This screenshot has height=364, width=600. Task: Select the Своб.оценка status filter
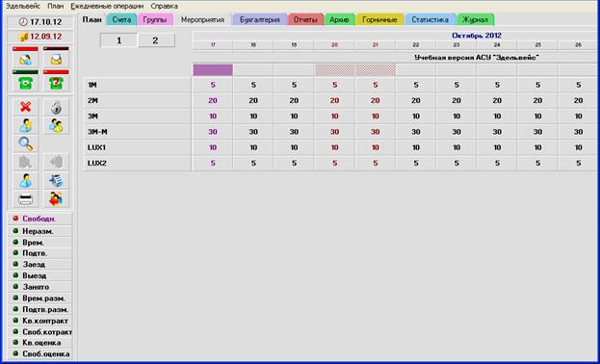[39, 354]
